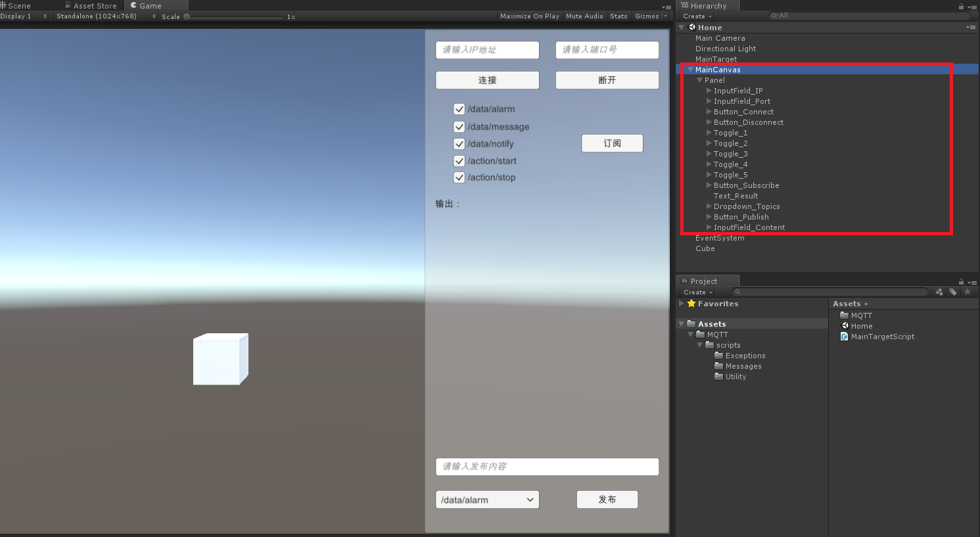
Task: Click the MainTargetScript C# script icon
Action: coord(845,337)
